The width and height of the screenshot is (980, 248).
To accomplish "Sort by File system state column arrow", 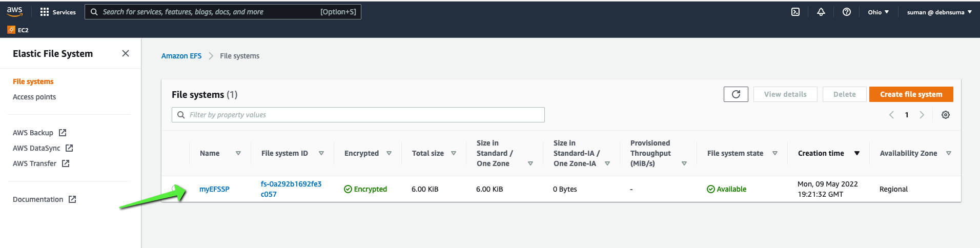I will [x=775, y=153].
